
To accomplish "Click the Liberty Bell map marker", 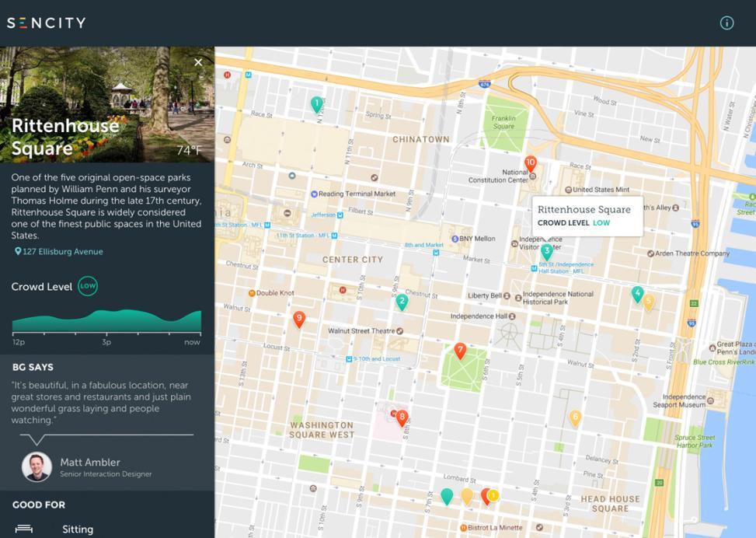I will click(x=507, y=295).
